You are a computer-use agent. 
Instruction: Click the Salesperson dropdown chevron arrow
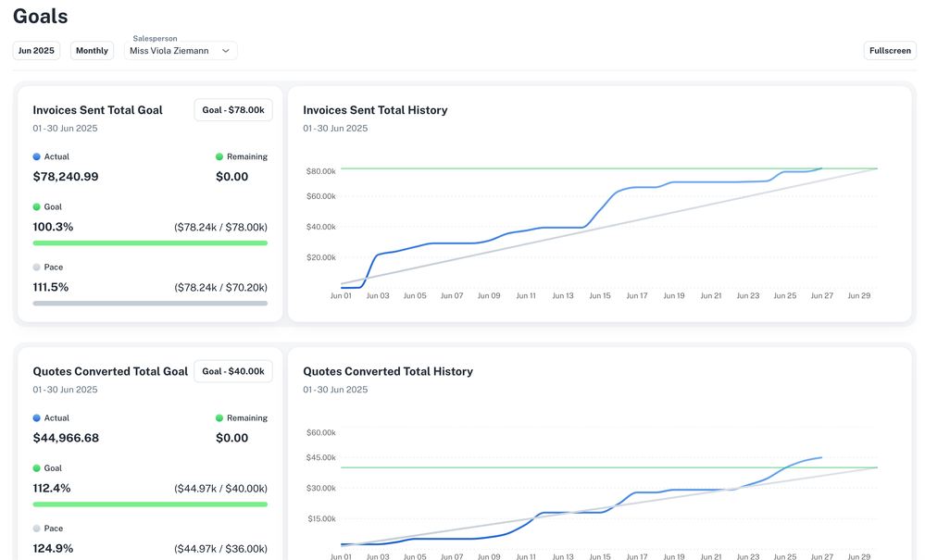click(225, 51)
